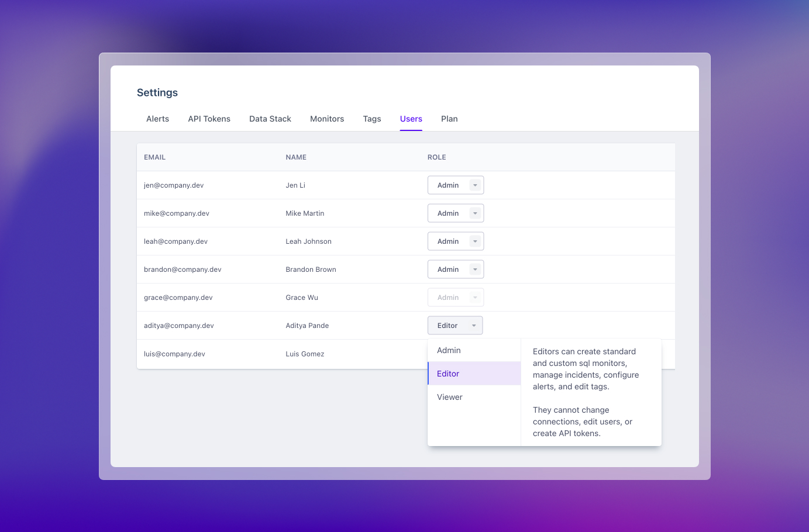
Task: Select Admin in the open role menu
Action: 449,350
